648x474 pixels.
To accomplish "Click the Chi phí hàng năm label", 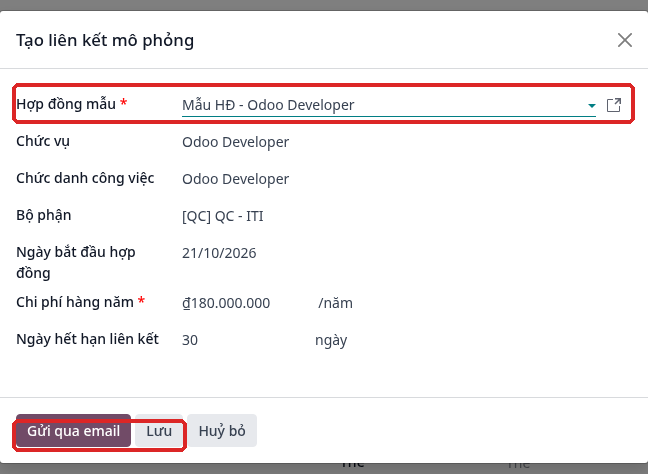I will 75,302.
